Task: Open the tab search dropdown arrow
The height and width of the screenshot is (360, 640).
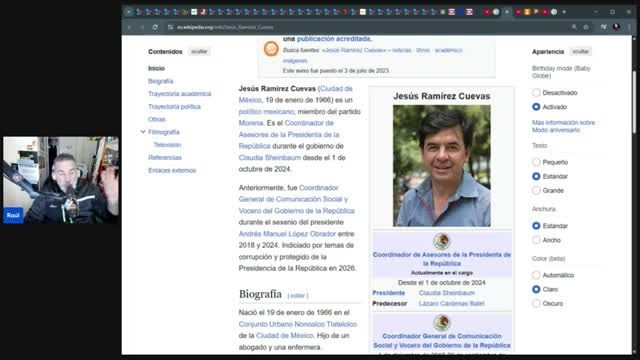Action: click(x=129, y=12)
